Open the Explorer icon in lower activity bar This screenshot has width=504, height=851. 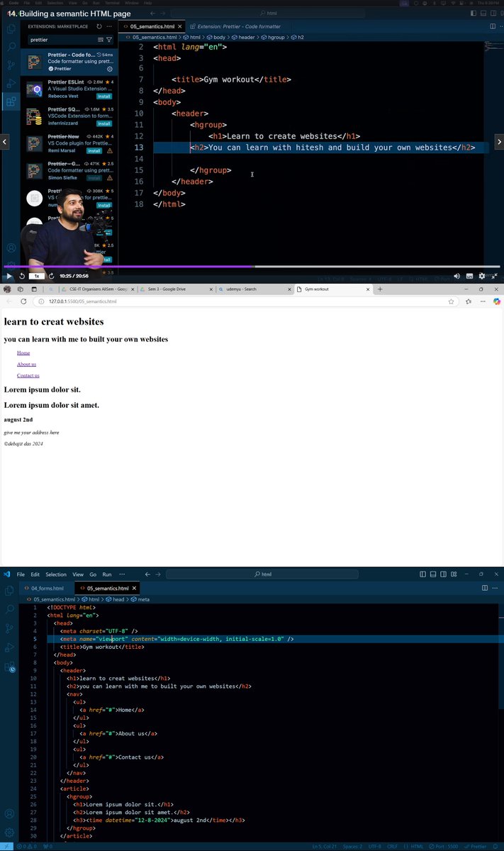coord(9,591)
